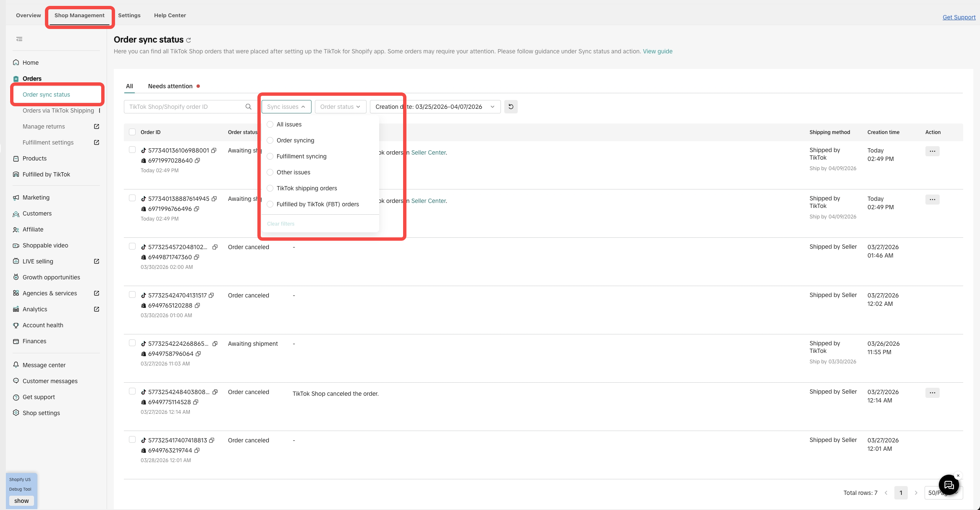This screenshot has width=980, height=510.
Task: Copy Shopify order ID 6971997028640
Action: click(197, 160)
